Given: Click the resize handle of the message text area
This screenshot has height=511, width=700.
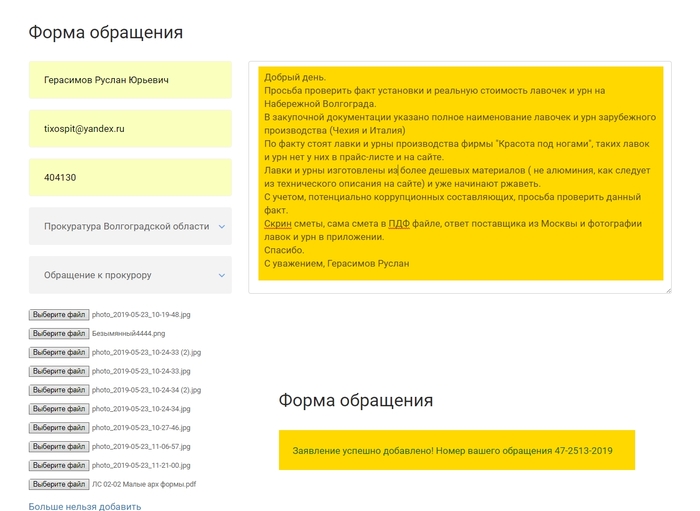Looking at the screenshot, I should [668, 291].
